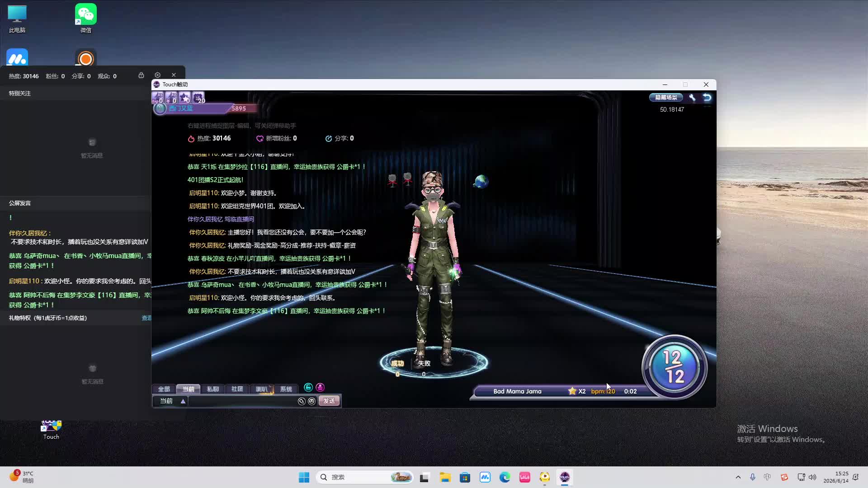Click the 隐藏场景 hide scene button
The image size is (868, 488).
coord(666,97)
